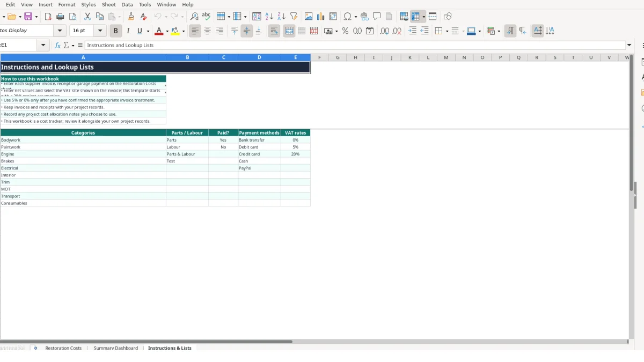Open the Special Character dropdown arrow
The height and width of the screenshot is (362, 644).
click(x=355, y=17)
